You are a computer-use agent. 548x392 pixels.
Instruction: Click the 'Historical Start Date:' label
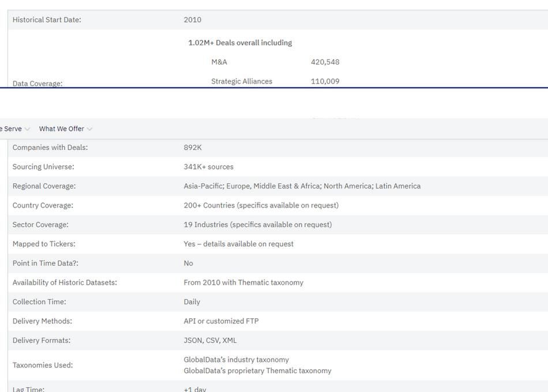(47, 20)
